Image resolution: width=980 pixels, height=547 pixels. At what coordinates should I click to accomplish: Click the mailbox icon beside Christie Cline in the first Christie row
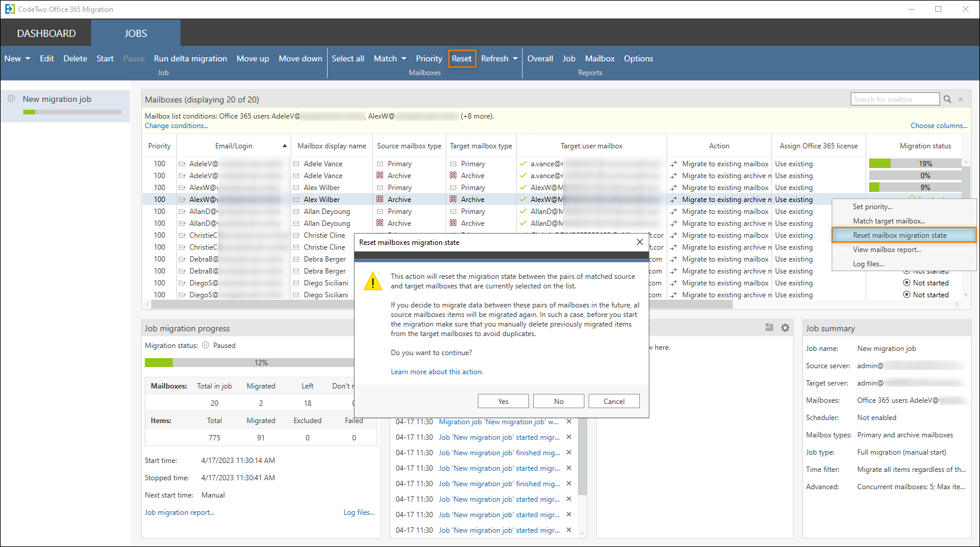(x=296, y=235)
